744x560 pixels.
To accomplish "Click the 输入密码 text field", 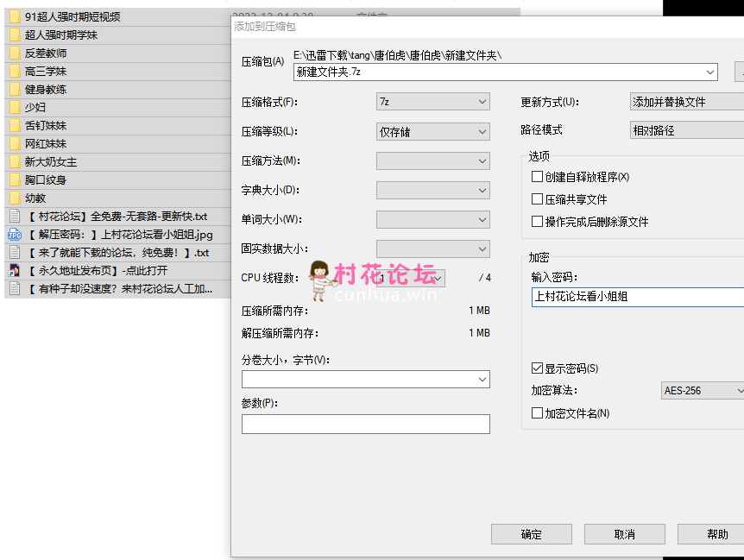I will tap(637, 297).
